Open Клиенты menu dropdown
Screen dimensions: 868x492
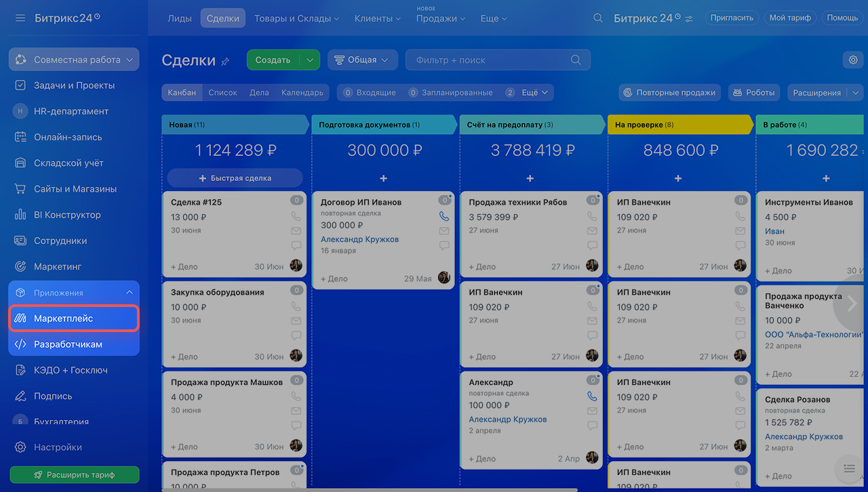pos(377,18)
